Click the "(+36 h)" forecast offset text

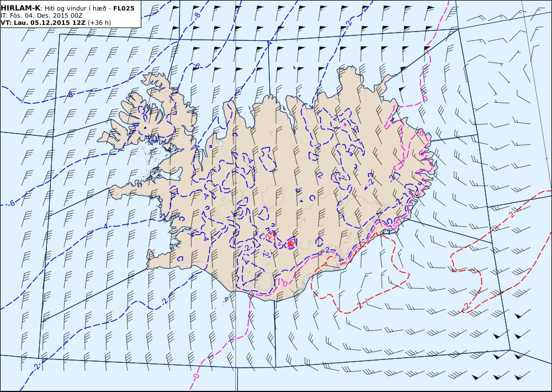click(x=99, y=23)
